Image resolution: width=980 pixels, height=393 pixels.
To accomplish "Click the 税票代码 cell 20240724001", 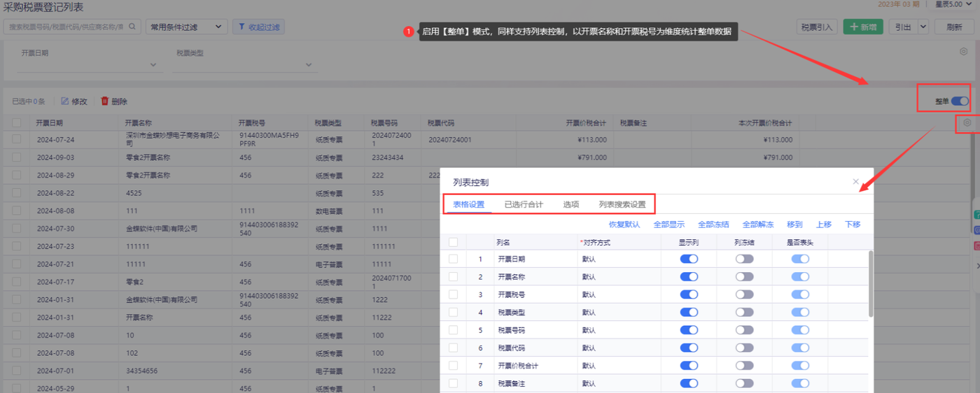I will (x=450, y=139).
